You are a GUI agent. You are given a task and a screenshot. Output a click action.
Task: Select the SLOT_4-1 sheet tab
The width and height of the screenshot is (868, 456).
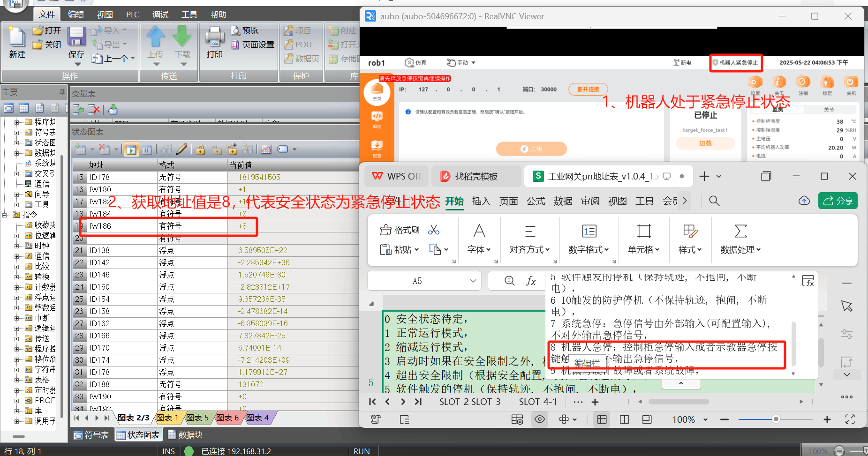538,402
